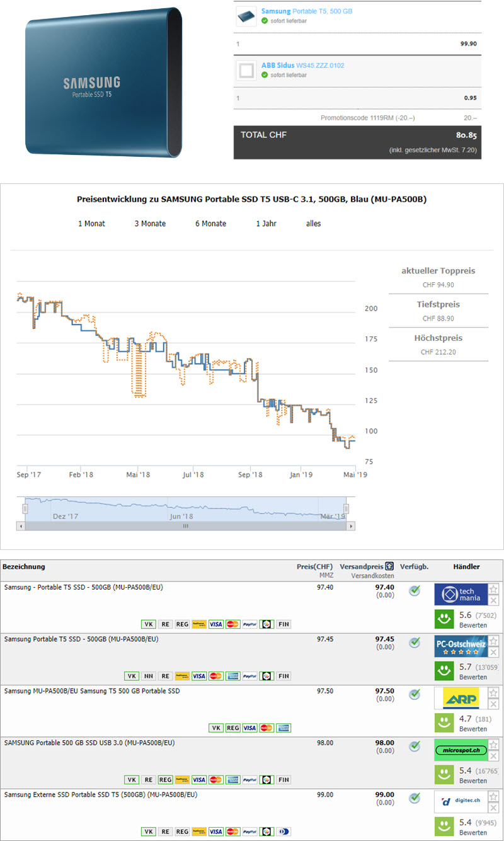
Task: Open the digitec.ch shop logo
Action: 461,801
